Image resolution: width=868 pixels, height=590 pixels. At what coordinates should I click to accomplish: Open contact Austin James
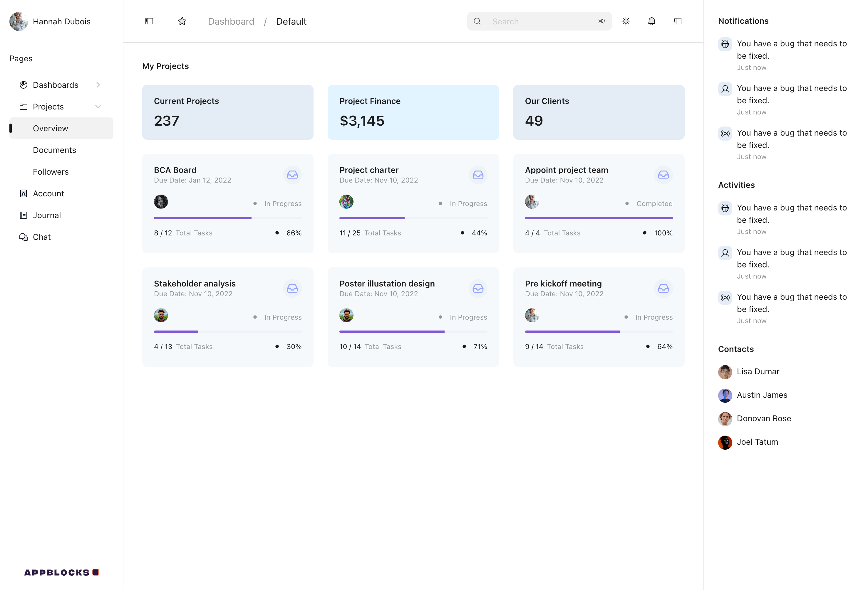(x=762, y=395)
